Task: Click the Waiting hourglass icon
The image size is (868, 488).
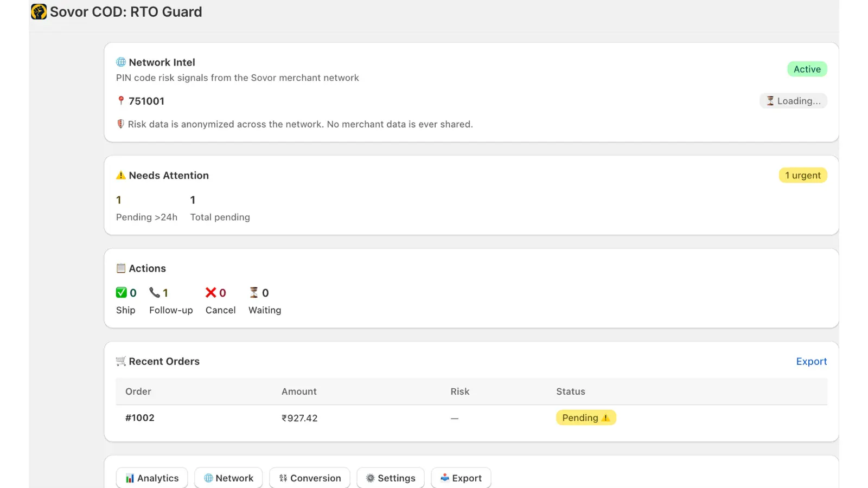Action: pos(253,293)
